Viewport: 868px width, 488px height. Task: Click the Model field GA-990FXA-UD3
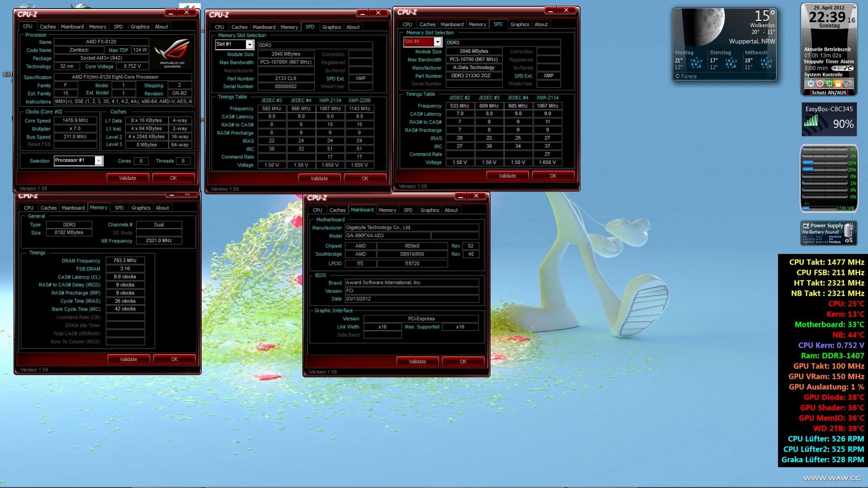[x=387, y=236]
